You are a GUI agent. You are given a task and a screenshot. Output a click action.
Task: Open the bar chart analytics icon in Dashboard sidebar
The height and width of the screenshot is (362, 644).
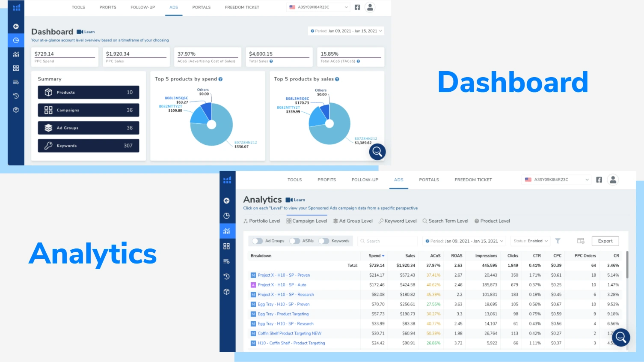(16, 54)
